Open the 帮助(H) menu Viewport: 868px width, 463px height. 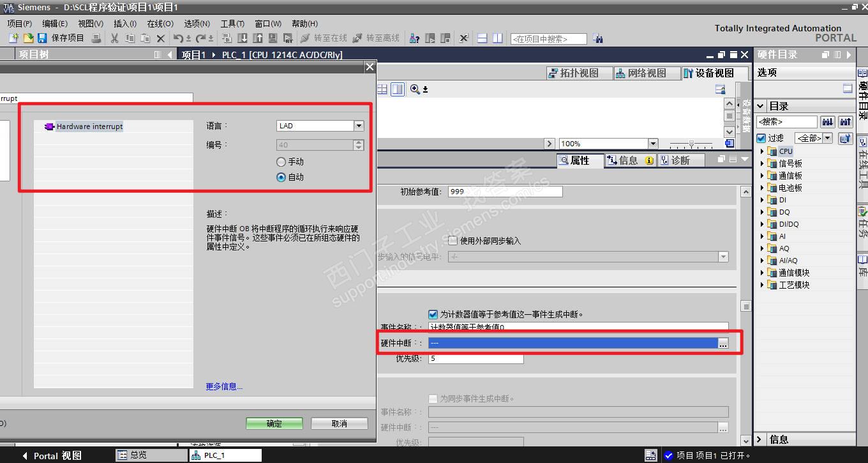pos(304,24)
